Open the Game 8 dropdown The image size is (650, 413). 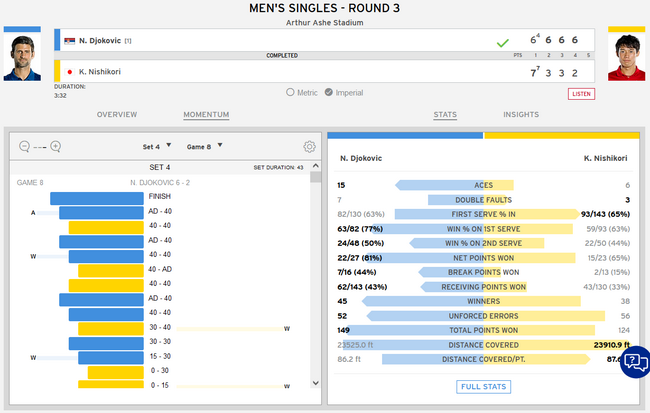(203, 146)
